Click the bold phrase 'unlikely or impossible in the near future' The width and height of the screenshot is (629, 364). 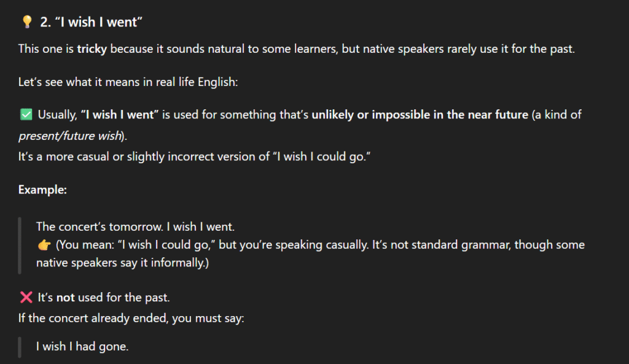[x=420, y=115]
